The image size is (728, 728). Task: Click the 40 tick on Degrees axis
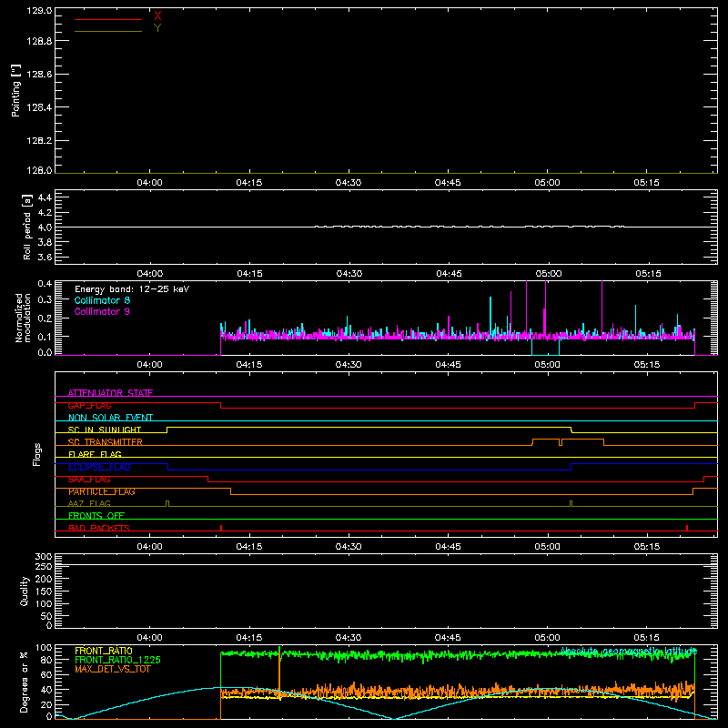click(46, 690)
